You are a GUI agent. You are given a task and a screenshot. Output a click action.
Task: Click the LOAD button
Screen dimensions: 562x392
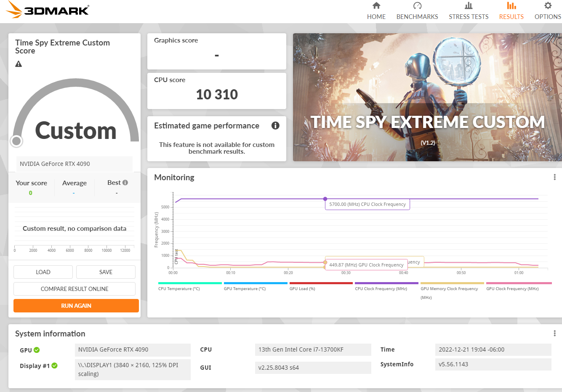[x=43, y=272]
